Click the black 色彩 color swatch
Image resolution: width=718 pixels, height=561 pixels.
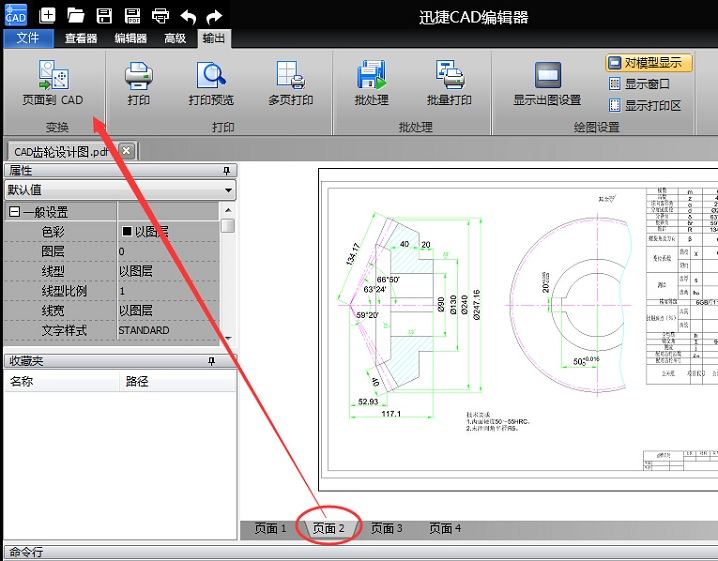point(127,231)
